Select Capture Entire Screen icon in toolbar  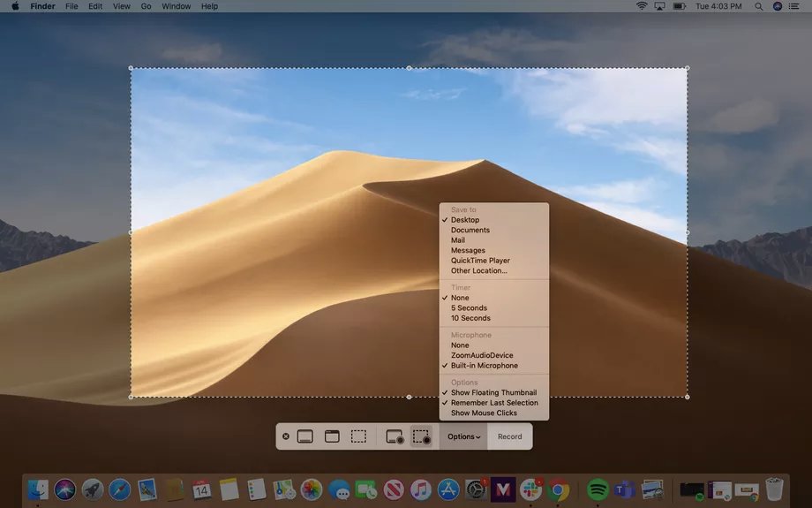[x=304, y=436]
